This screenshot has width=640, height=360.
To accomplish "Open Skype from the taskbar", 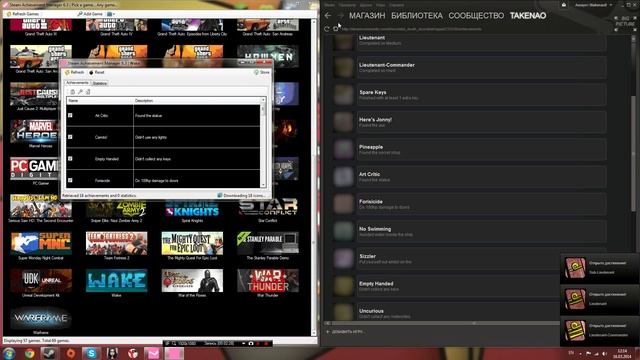I will tap(91, 353).
